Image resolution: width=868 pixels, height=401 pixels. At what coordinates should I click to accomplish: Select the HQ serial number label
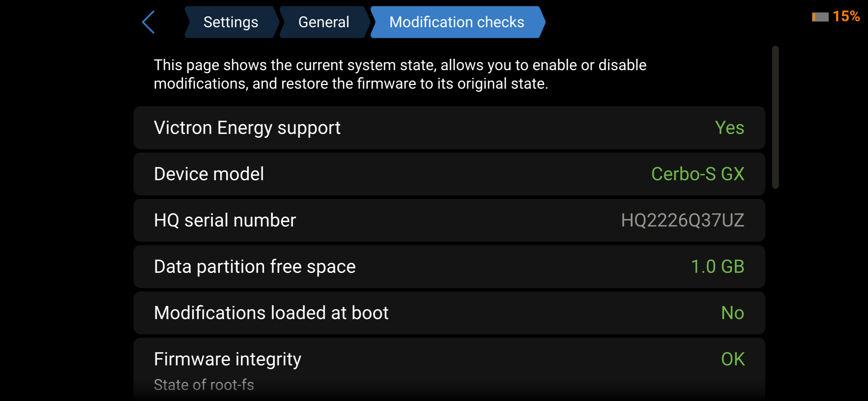click(225, 220)
